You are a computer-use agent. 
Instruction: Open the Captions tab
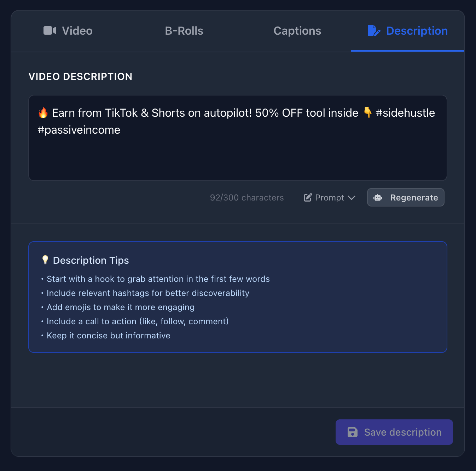tap(297, 31)
